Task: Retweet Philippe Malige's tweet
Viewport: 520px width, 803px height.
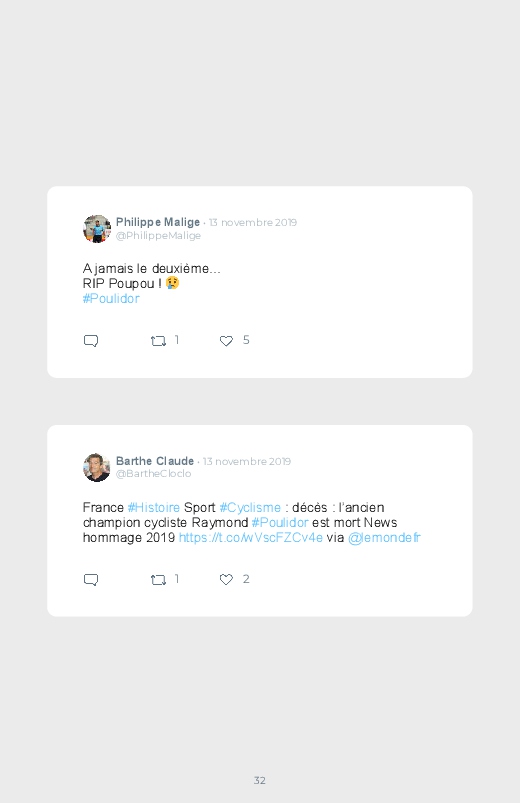Action: [158, 341]
